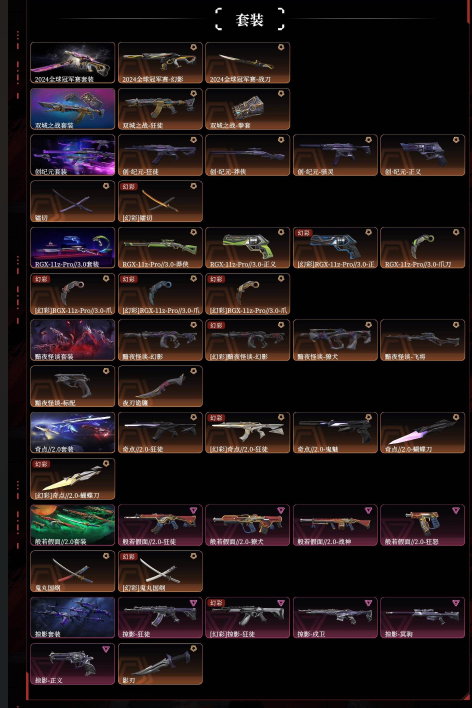This screenshot has width=472, height=708.
Task: Open the green 般若假面//2.0套装 bundle thumbnail
Action: click(73, 525)
